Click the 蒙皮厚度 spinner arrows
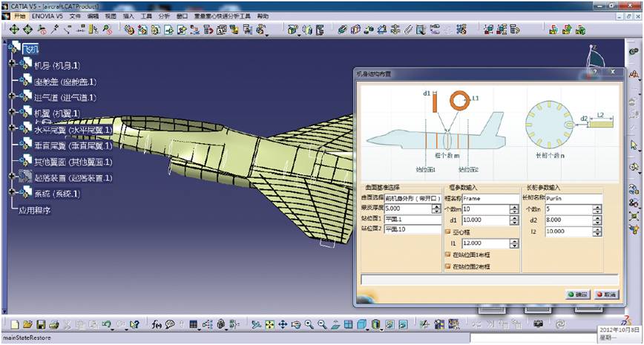 [436, 208]
